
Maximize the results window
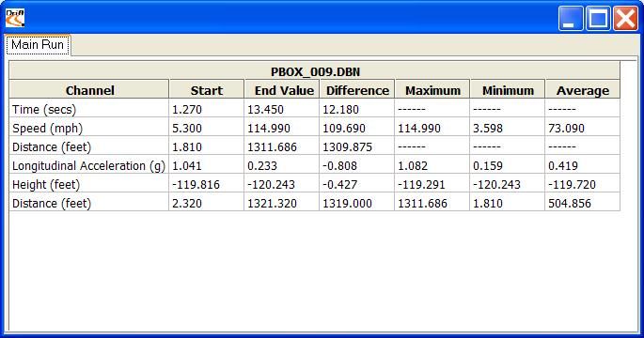point(598,19)
